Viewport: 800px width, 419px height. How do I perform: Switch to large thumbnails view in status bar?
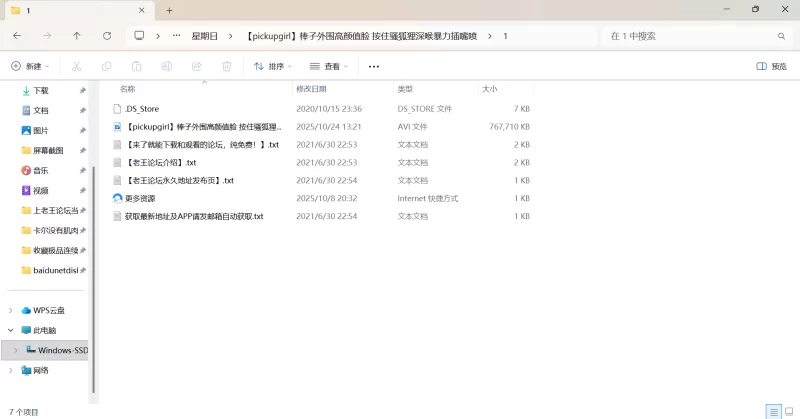(789, 411)
